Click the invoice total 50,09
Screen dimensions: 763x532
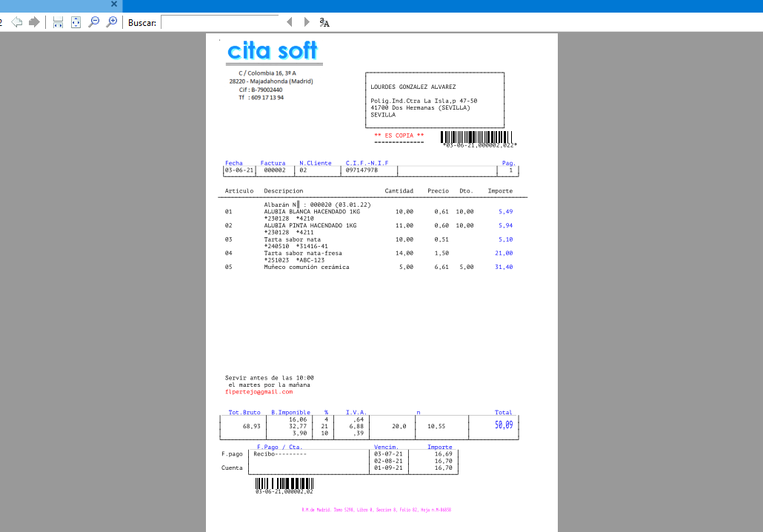pos(503,425)
